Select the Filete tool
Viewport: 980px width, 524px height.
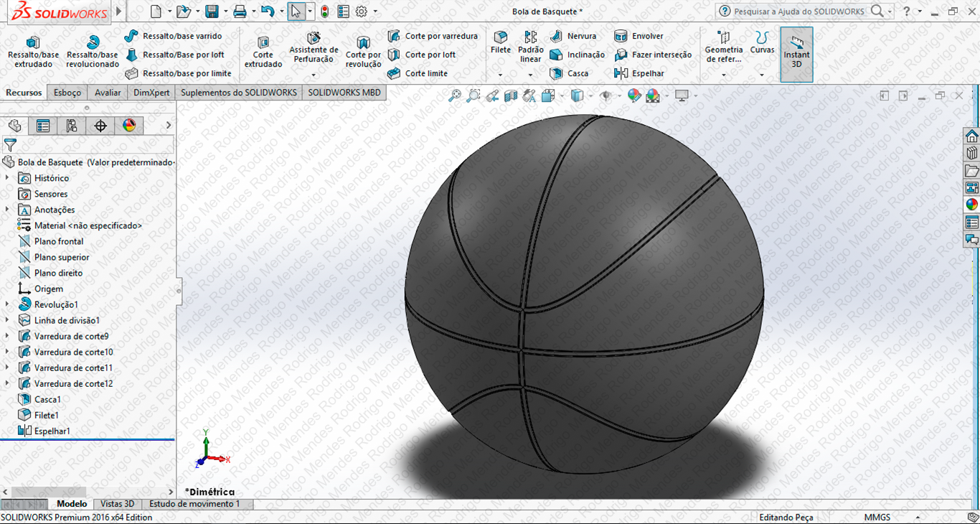501,43
